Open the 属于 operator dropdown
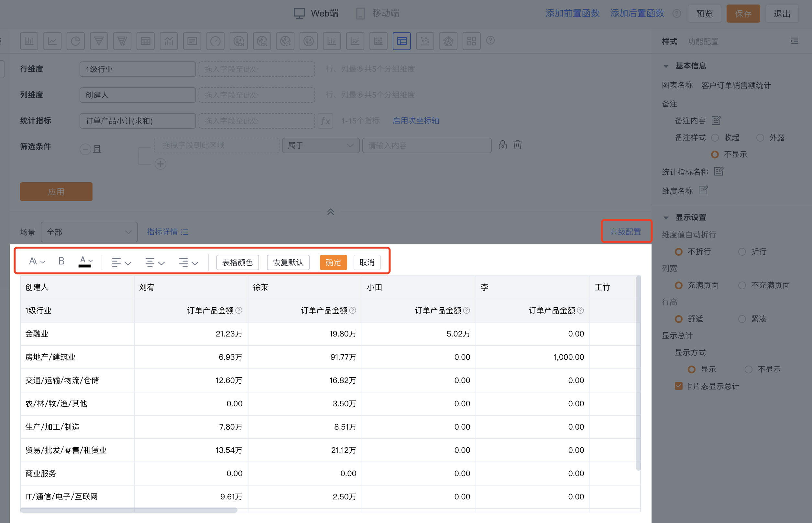This screenshot has height=523, width=812. point(320,145)
